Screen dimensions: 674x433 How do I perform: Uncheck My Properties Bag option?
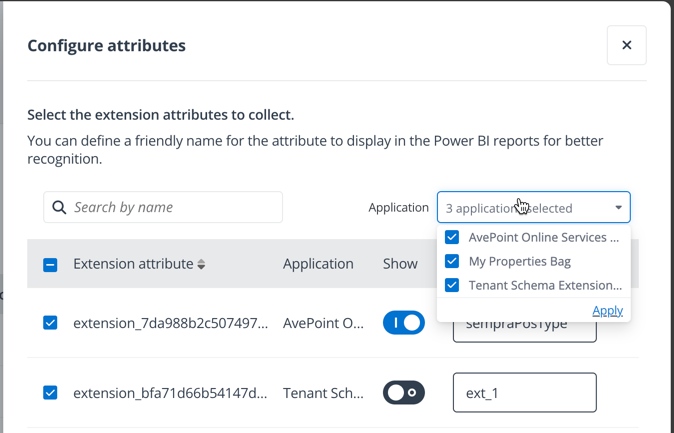(x=452, y=261)
